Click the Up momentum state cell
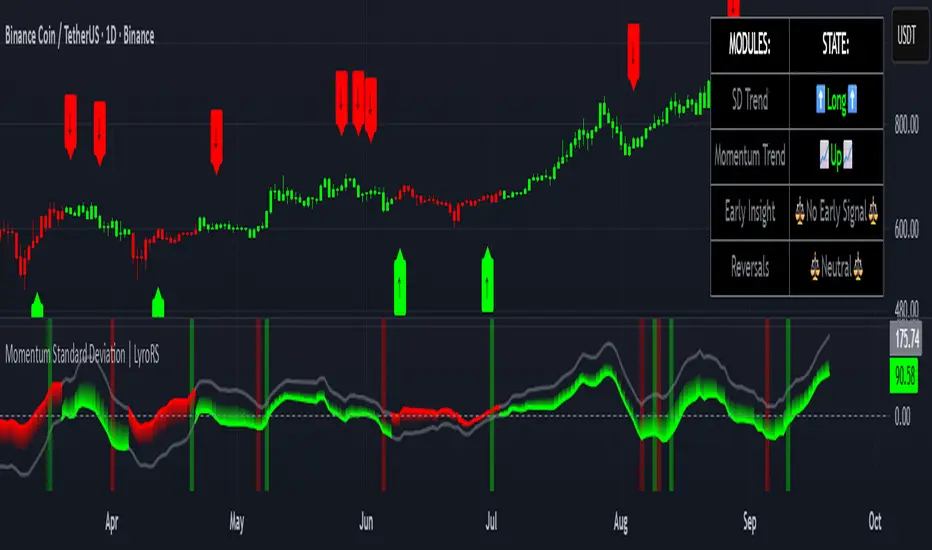The image size is (932, 550). [836, 156]
